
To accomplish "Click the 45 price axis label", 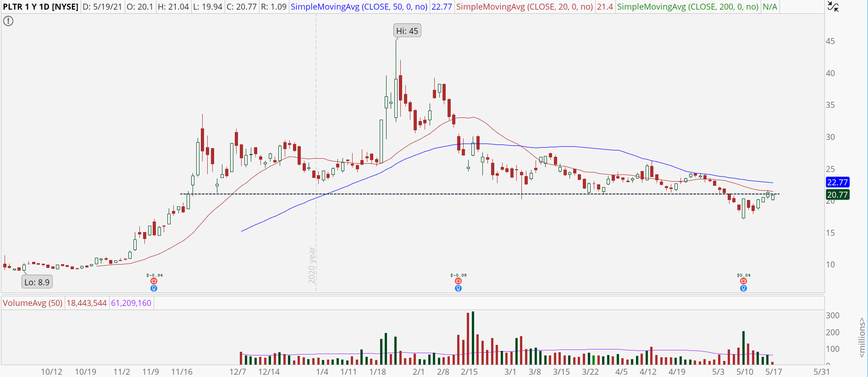I will pos(830,41).
